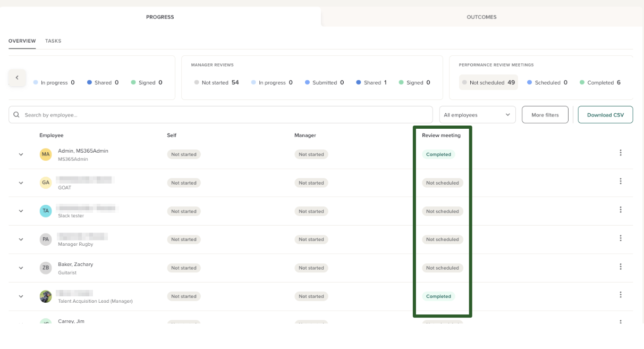Filter by Not scheduled review meetings
This screenshot has height=349, width=644.
[x=488, y=82]
